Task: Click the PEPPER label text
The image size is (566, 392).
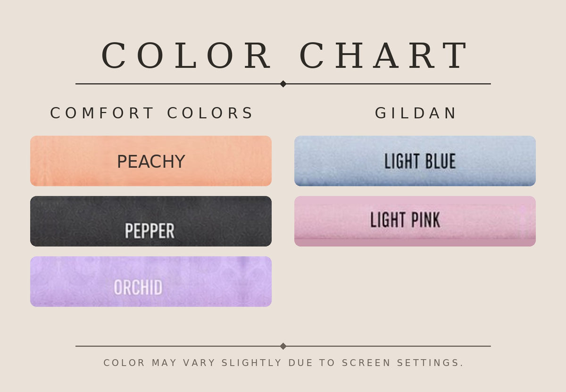Action: click(150, 231)
